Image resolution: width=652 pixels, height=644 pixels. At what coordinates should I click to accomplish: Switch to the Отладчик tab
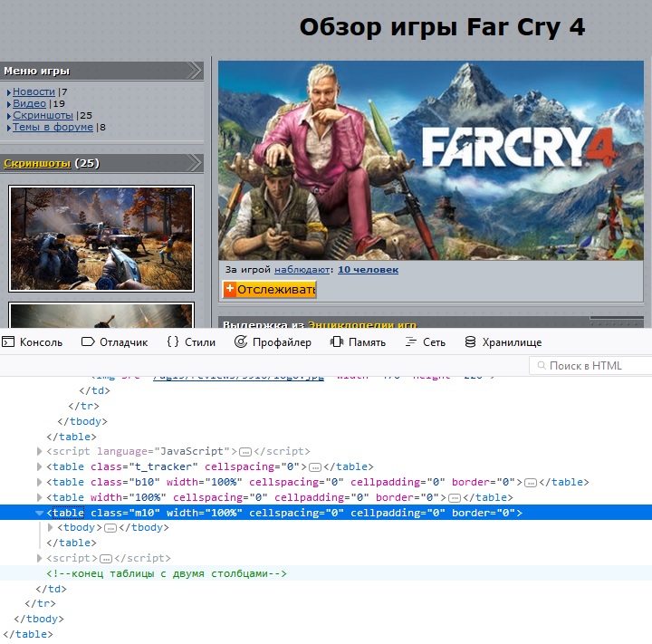click(x=114, y=342)
